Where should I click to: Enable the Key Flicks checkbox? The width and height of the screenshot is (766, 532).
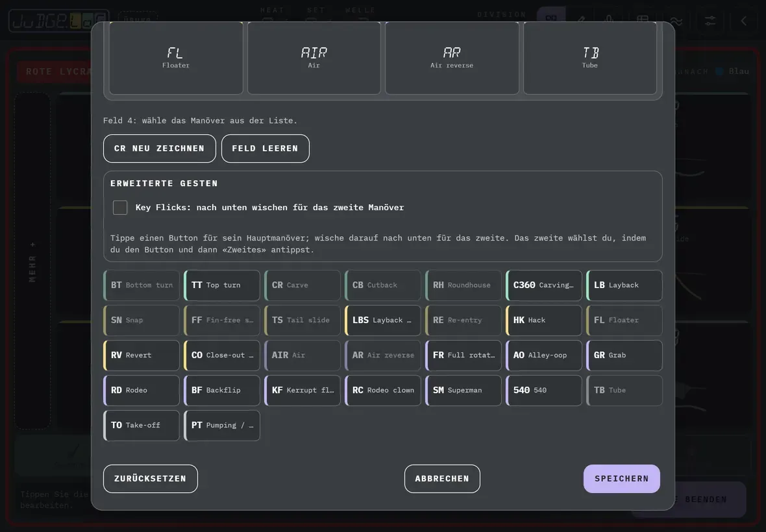tap(120, 208)
